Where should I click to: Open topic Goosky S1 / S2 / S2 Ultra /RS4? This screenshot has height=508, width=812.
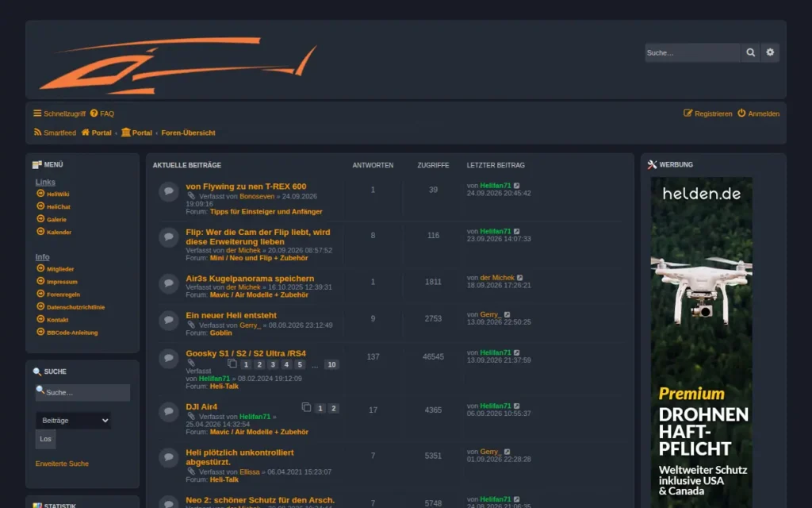(x=246, y=353)
